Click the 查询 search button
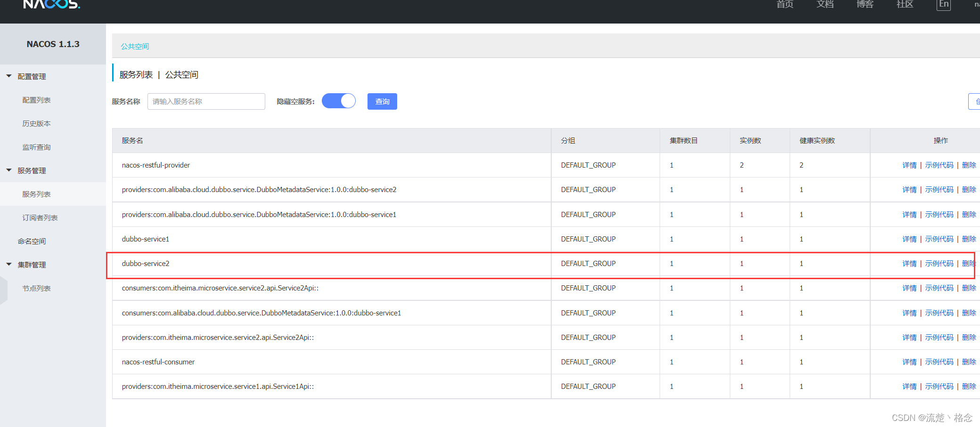980x427 pixels. click(382, 101)
